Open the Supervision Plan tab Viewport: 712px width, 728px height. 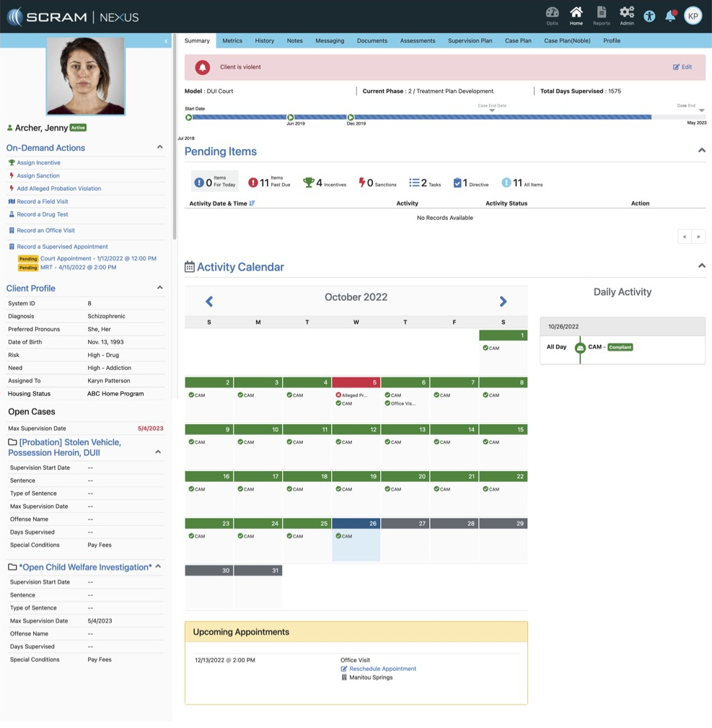click(470, 41)
